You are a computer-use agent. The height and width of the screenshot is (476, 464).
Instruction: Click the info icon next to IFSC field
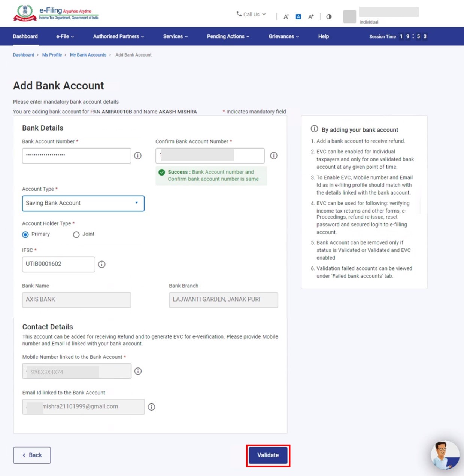coord(101,265)
